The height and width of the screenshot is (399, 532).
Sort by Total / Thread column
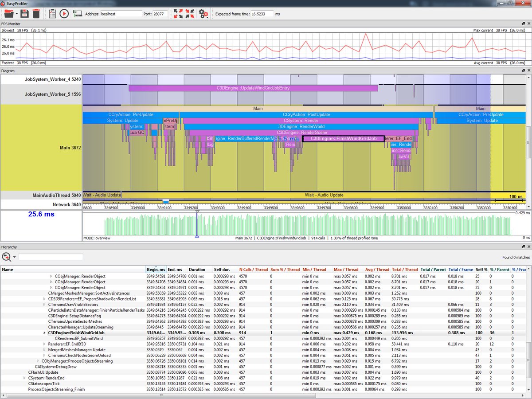404,270
